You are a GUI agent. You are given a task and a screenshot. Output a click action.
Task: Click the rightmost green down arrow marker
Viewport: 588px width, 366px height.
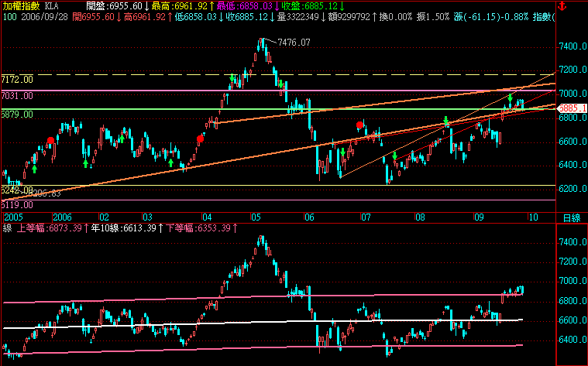(509, 98)
